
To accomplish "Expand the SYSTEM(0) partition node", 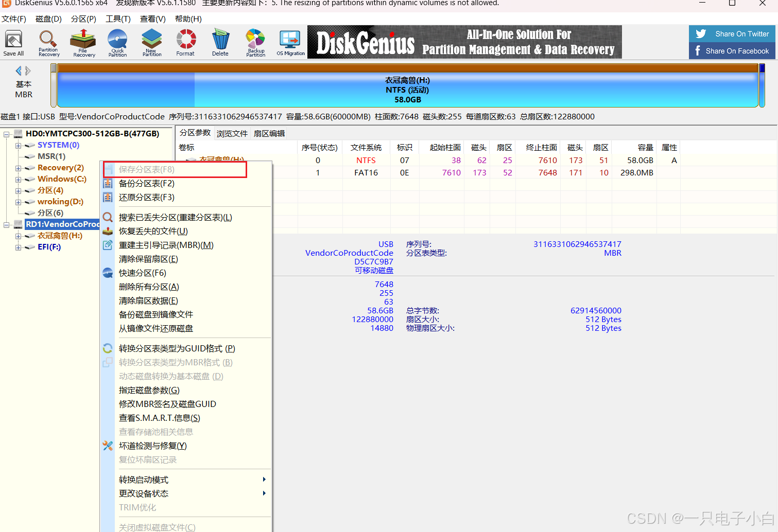I will 19,146.
